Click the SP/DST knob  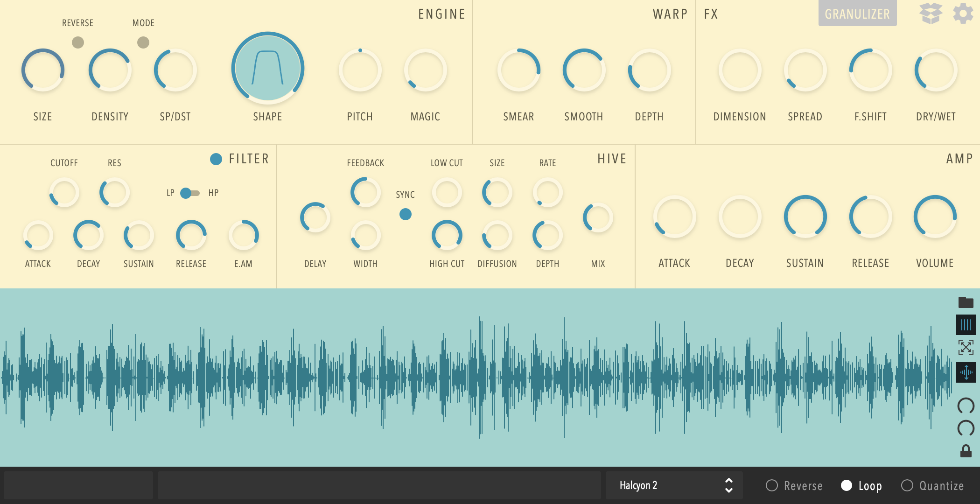tap(175, 70)
